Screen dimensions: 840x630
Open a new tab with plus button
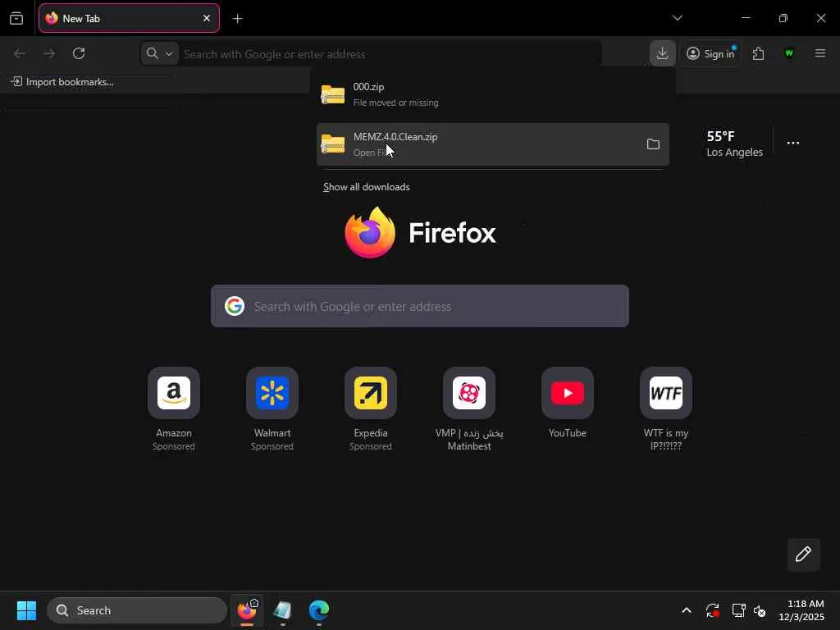click(237, 19)
